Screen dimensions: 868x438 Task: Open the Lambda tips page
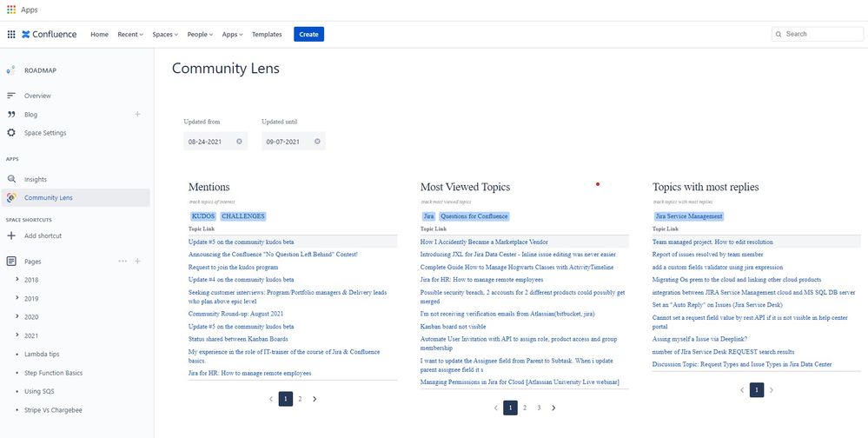tap(42, 354)
